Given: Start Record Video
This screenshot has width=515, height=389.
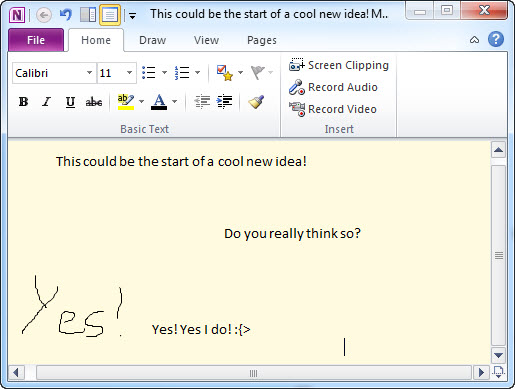Looking at the screenshot, I should pyautogui.click(x=332, y=109).
